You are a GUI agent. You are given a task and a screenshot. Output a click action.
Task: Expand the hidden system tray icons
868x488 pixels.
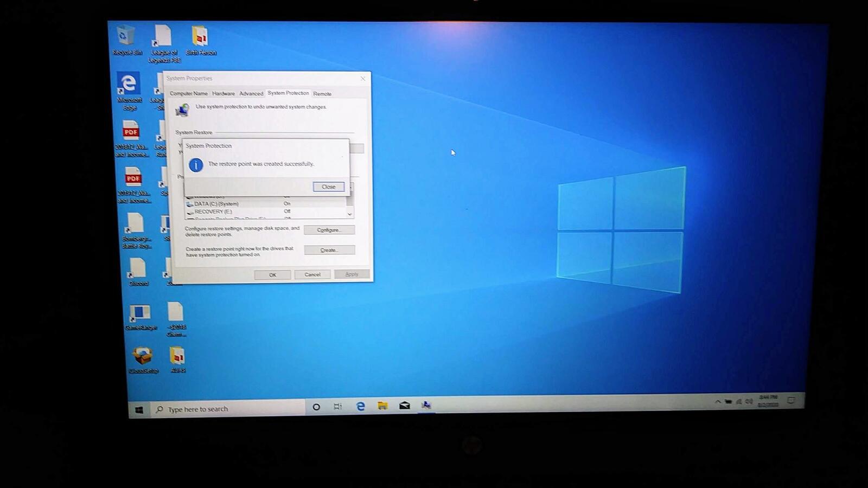coord(718,402)
